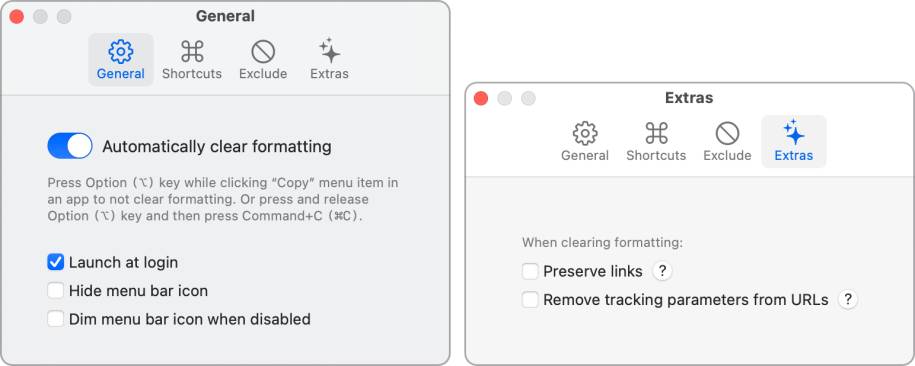Enable Hide menu bar icon checkbox

point(55,290)
